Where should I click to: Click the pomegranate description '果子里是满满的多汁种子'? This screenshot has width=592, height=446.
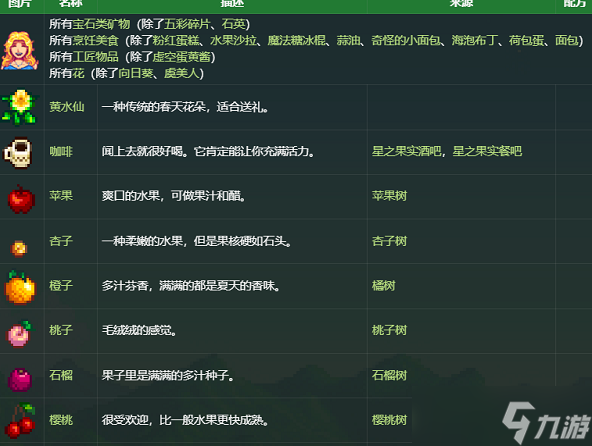click(x=165, y=375)
